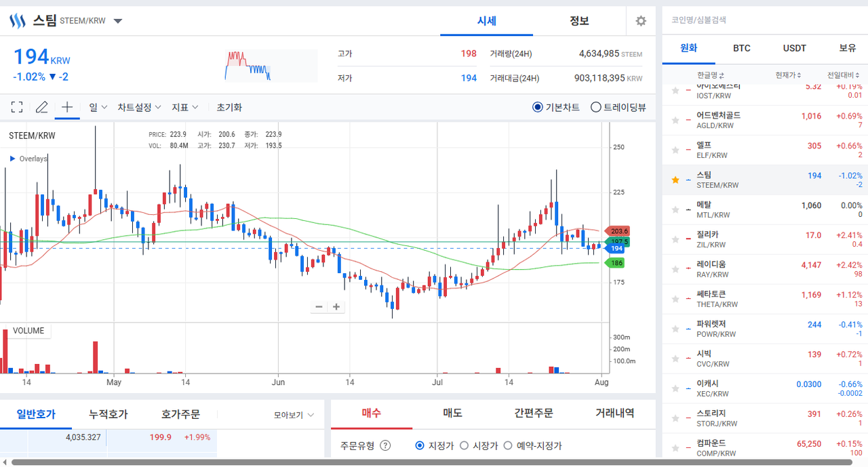This screenshot has width=868, height=467.
Task: Click the 주문유형 help question icon
Action: click(x=385, y=445)
